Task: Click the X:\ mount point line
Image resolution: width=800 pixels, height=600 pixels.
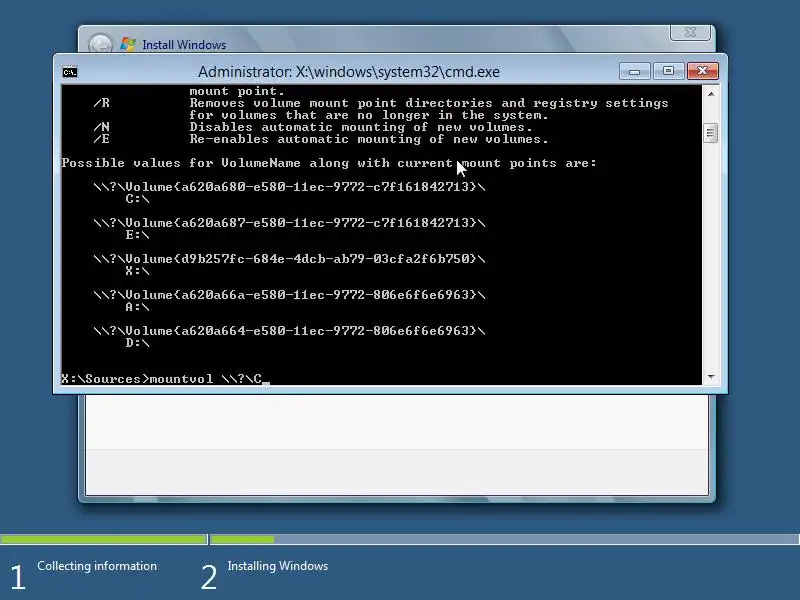Action: point(137,271)
